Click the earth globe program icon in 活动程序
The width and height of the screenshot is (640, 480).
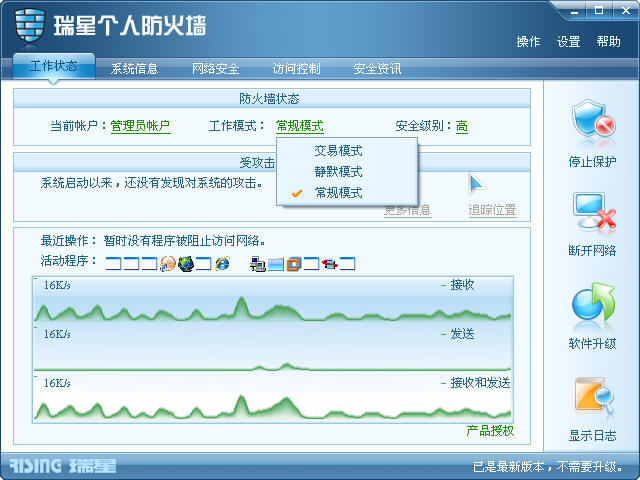point(186,264)
